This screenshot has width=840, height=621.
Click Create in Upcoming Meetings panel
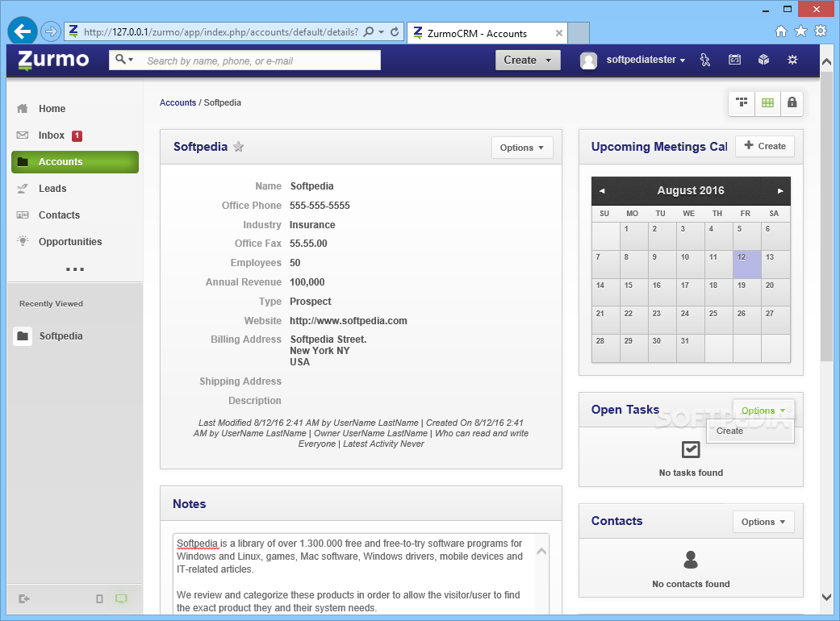(765, 146)
